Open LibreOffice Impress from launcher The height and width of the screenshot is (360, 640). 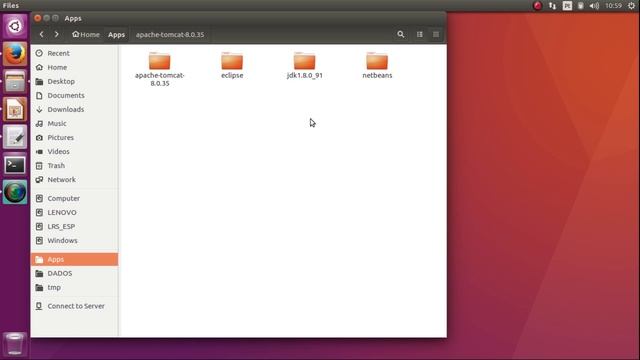(x=15, y=109)
